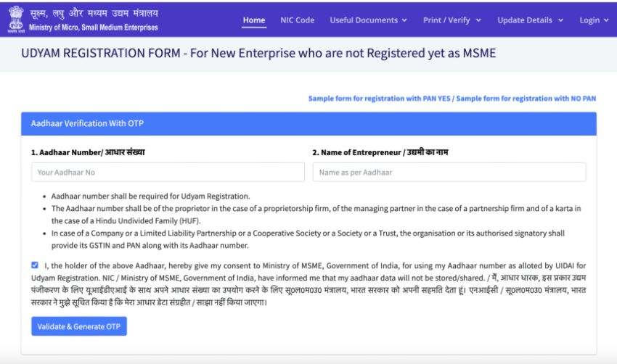Focus the Your Aadhaar No field
The height and width of the screenshot is (364, 617).
[168, 172]
